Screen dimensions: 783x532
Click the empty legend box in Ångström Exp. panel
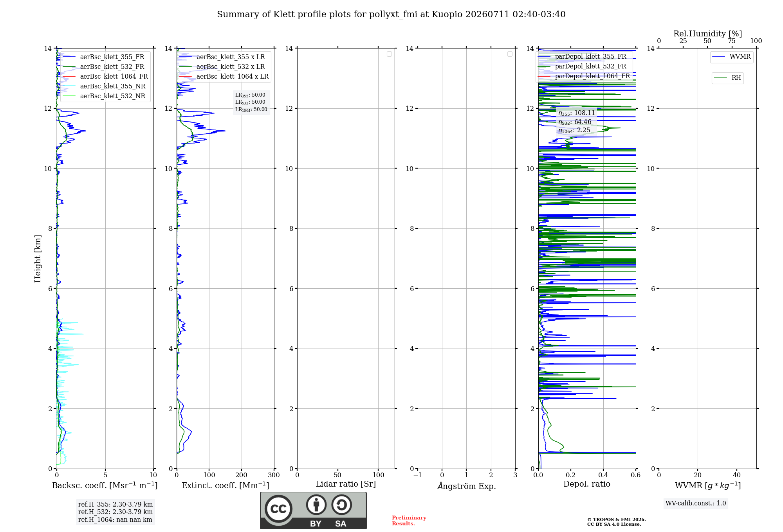510,54
